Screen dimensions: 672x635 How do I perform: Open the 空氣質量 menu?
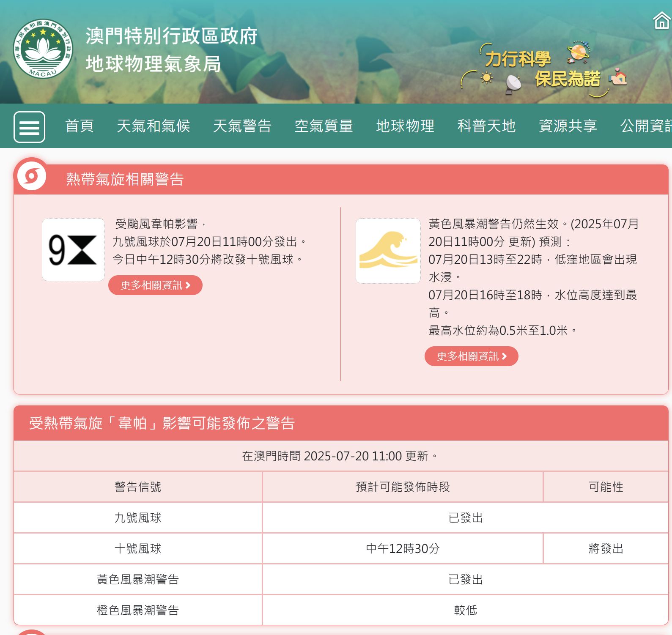coord(324,126)
